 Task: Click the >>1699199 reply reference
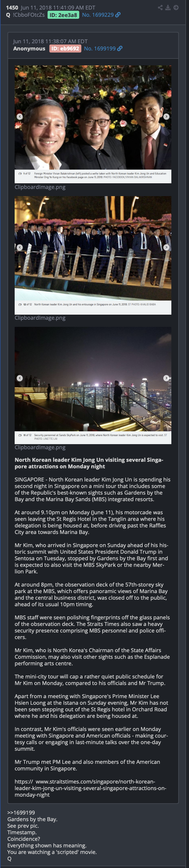(x=21, y=812)
